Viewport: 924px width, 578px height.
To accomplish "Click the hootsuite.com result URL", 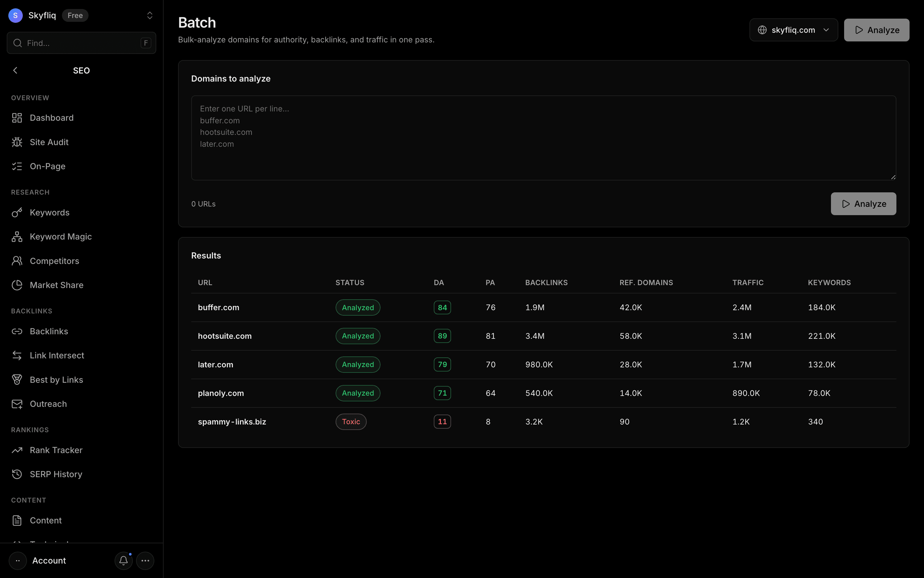I will coord(225,336).
